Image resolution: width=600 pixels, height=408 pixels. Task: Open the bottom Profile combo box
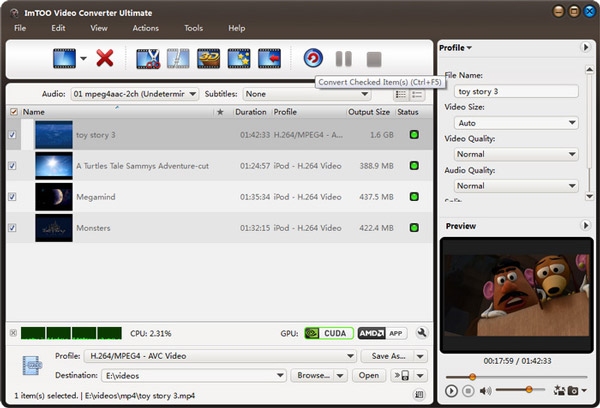[x=220, y=356]
